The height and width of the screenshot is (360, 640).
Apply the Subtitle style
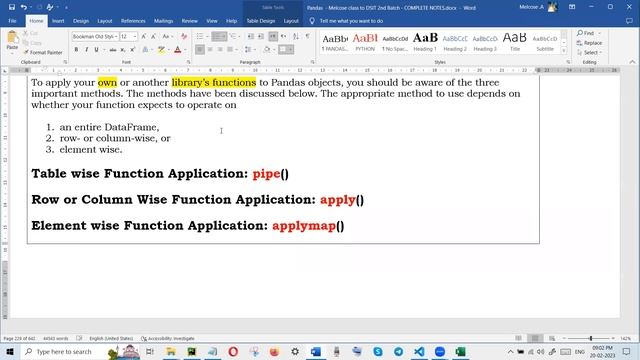point(545,42)
